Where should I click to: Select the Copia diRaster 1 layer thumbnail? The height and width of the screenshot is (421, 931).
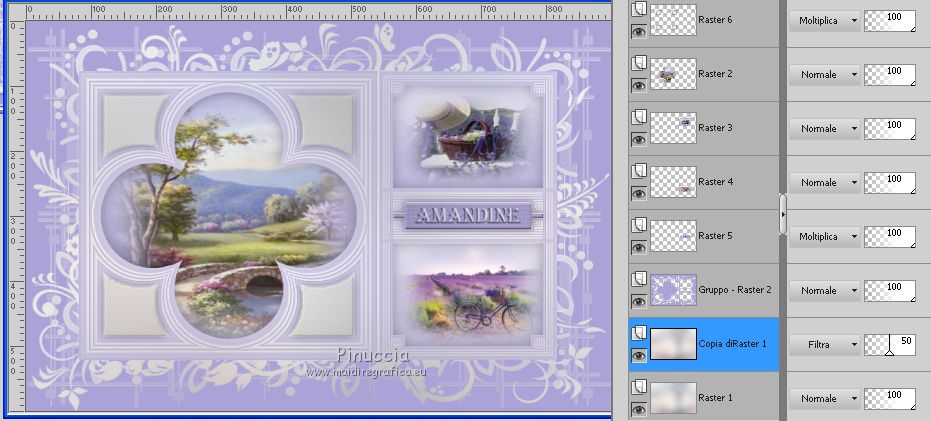point(673,344)
